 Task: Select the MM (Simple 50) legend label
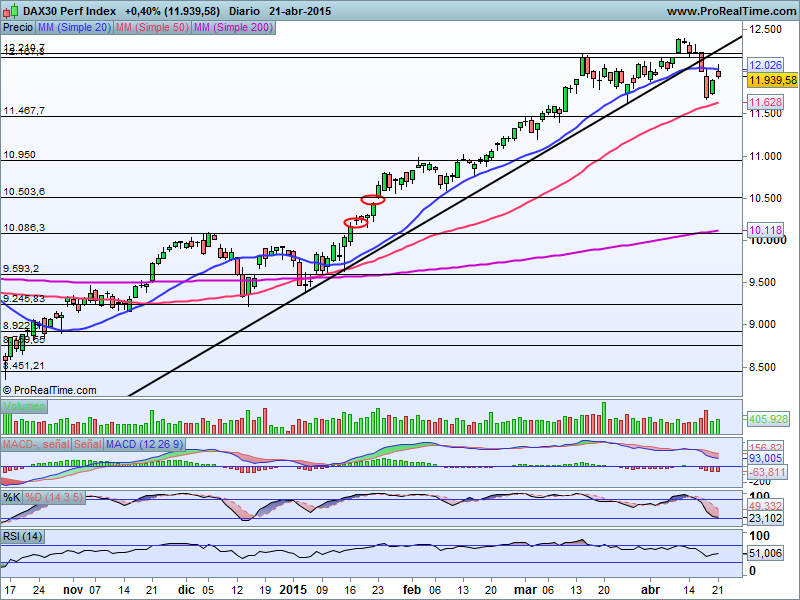tap(152, 28)
